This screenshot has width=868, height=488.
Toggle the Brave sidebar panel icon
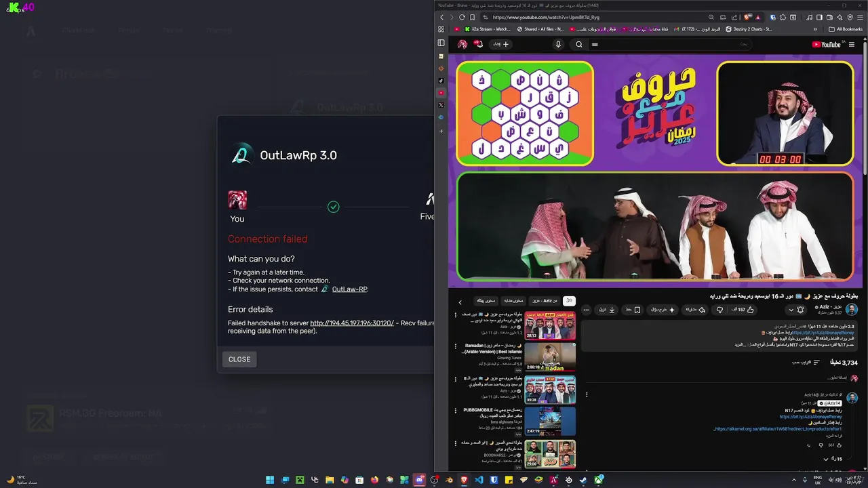pyautogui.click(x=441, y=43)
